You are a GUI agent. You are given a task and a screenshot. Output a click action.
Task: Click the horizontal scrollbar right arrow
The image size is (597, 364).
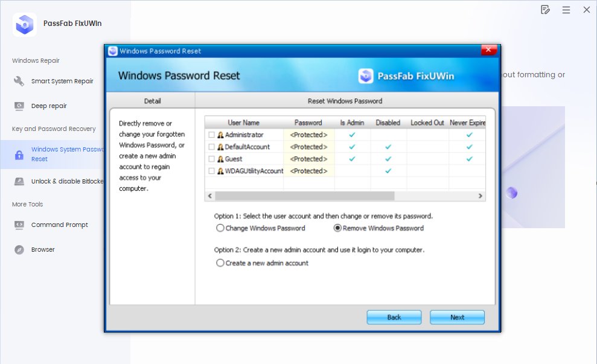click(481, 196)
